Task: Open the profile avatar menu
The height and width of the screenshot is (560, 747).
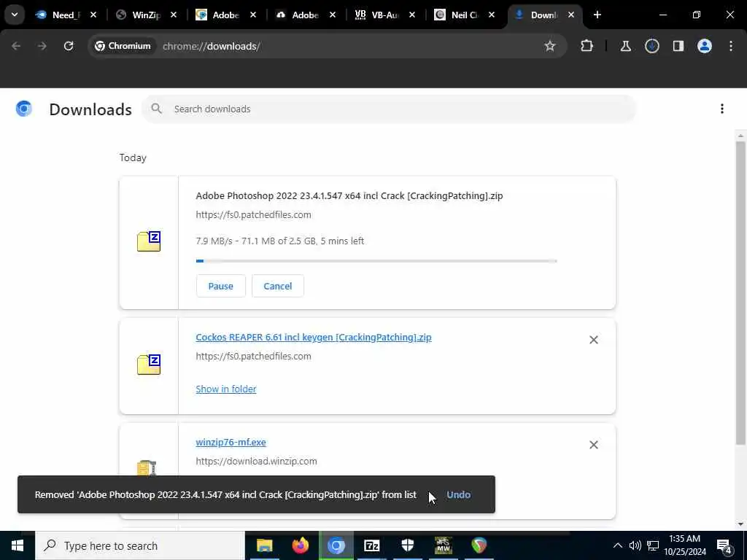Action: pyautogui.click(x=705, y=46)
